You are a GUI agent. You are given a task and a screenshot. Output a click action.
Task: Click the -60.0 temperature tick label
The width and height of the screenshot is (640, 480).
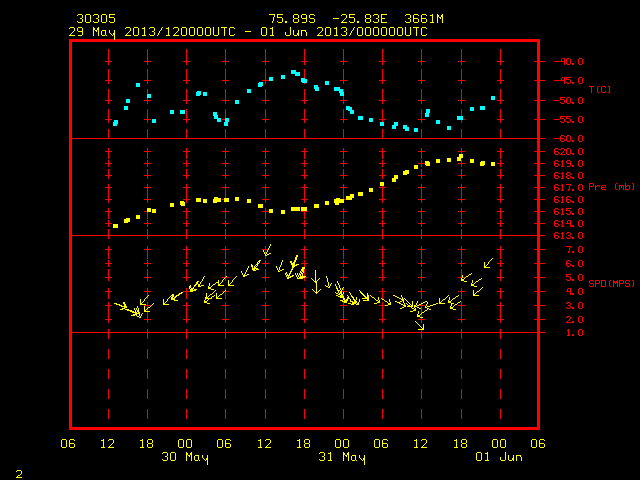click(x=568, y=139)
